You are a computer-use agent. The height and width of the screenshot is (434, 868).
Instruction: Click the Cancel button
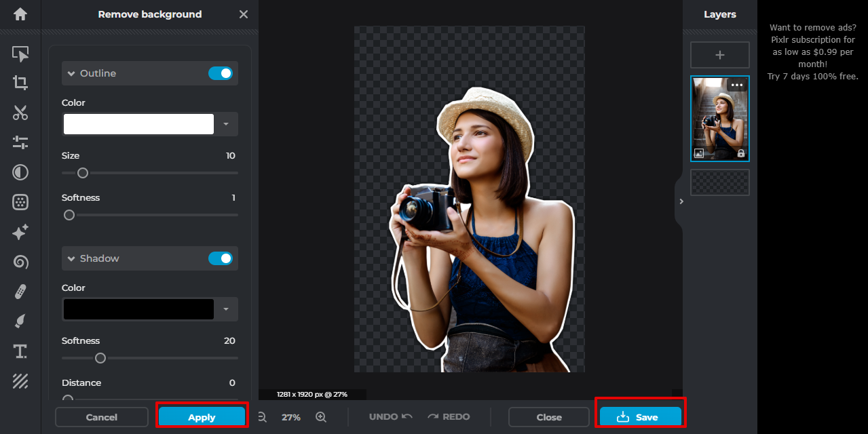(x=102, y=417)
